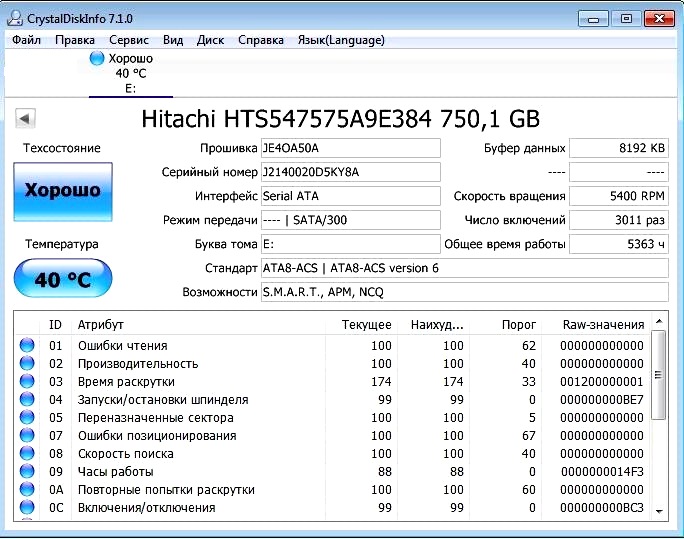Select the Переназначенные сектора attribute text
The height and width of the screenshot is (539, 684).
[155, 418]
